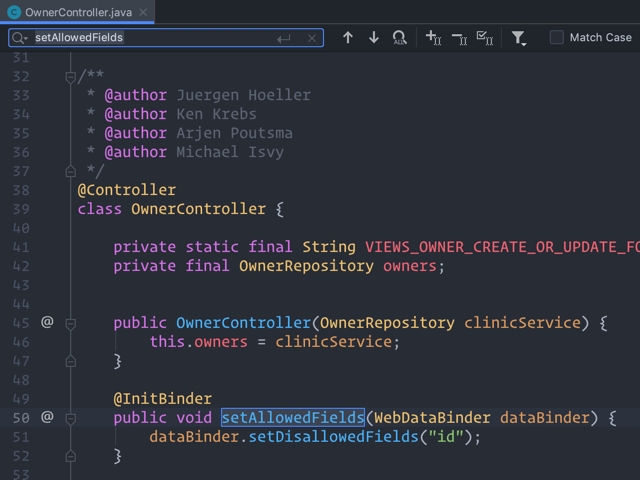640x480 pixels.
Task: Click gutter annotation icon on line 45
Action: click(47, 323)
